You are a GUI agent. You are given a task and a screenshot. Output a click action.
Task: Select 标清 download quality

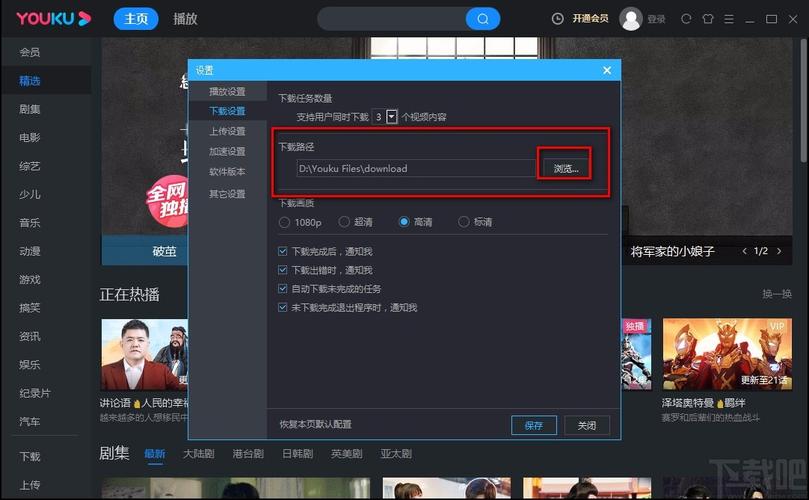tap(463, 222)
